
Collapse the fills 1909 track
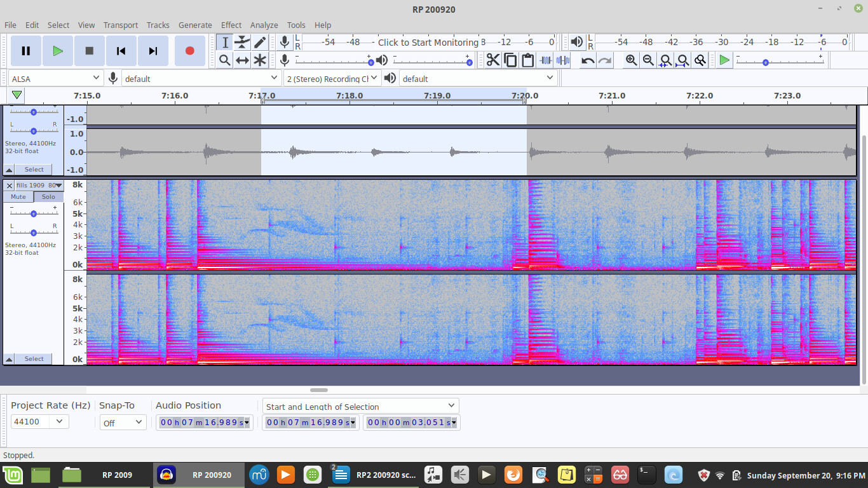tap(8, 358)
